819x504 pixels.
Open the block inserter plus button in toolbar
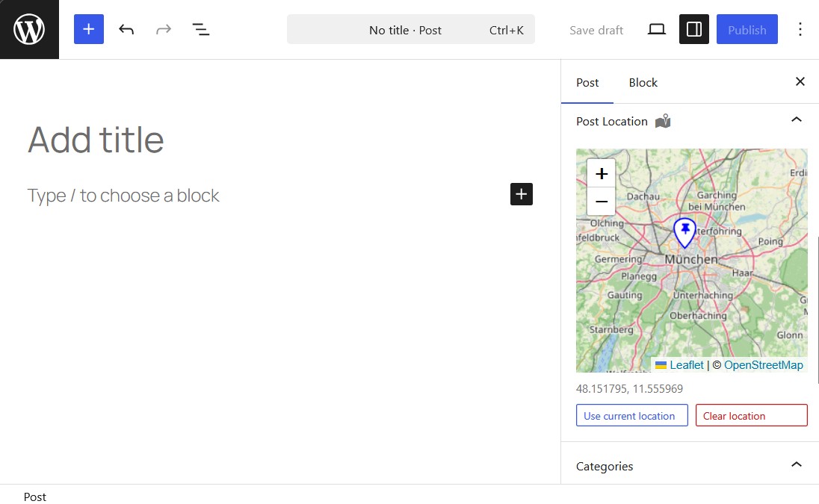point(89,29)
